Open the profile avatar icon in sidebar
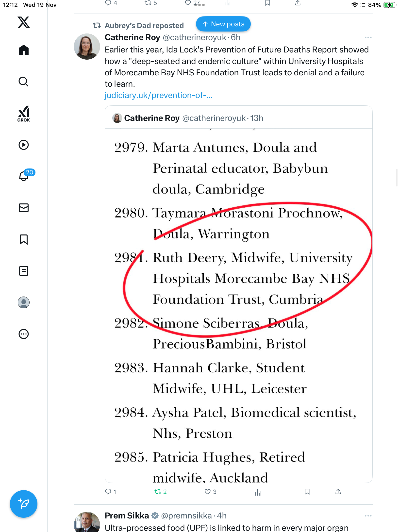 click(x=24, y=302)
